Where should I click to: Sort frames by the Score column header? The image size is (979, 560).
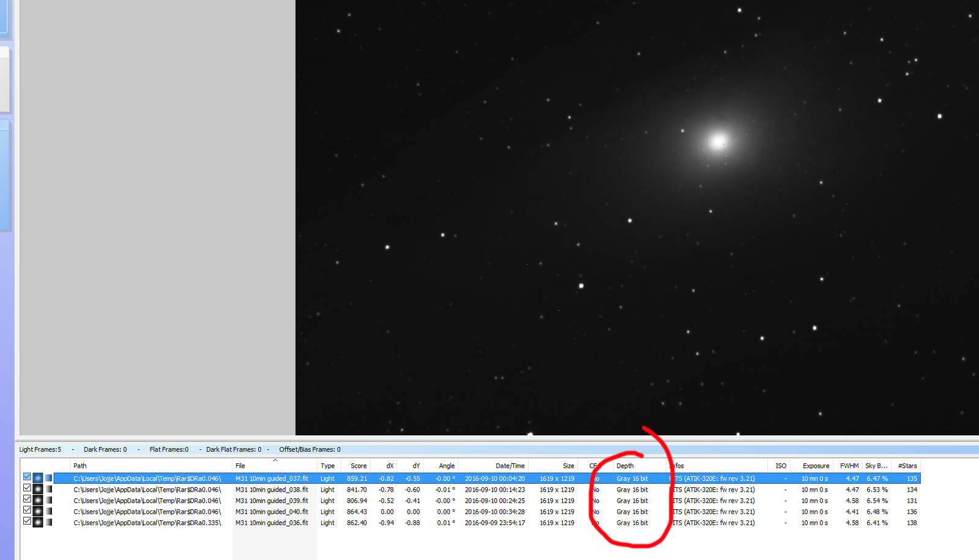click(358, 466)
